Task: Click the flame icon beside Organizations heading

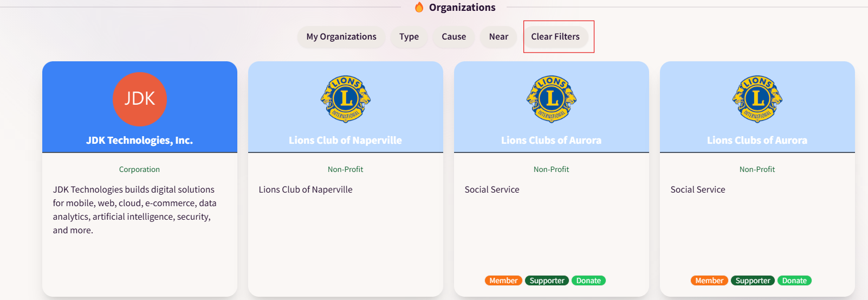Action: pyautogui.click(x=419, y=7)
